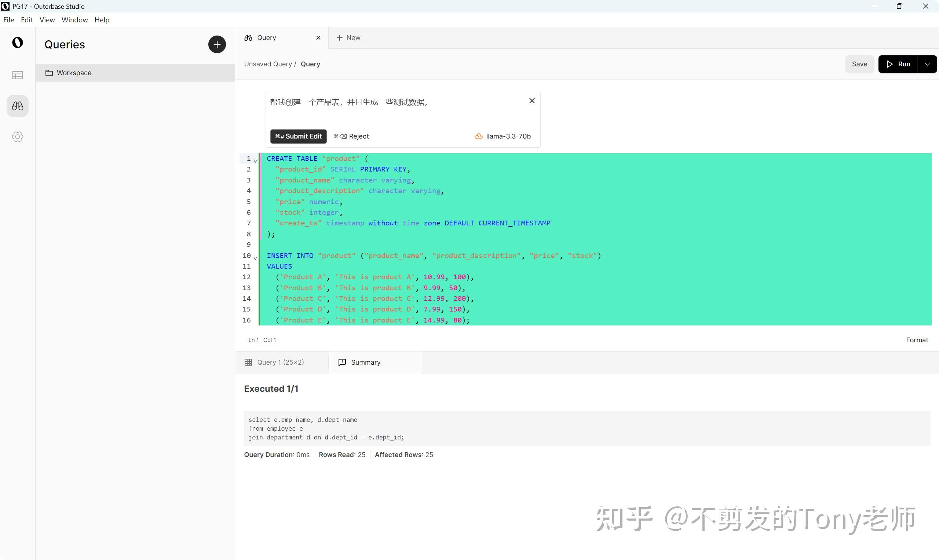Screen dimensions: 939x560
Task: Open the File menu
Action: [8, 20]
